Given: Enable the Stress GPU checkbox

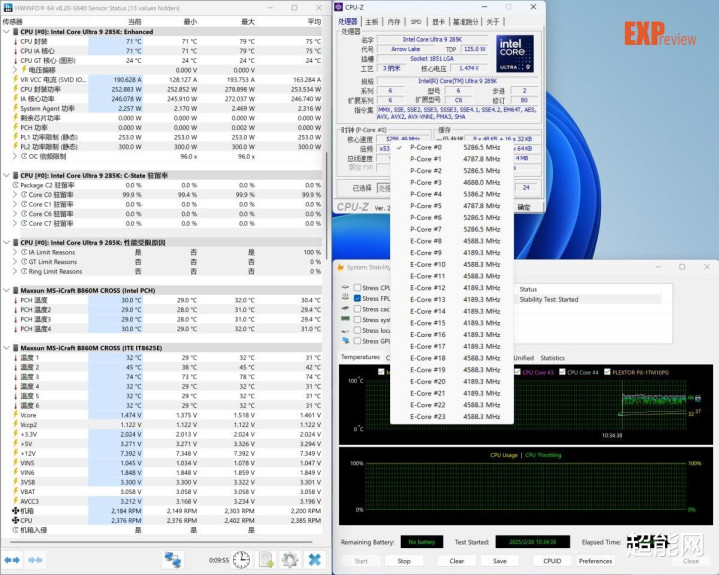Looking at the screenshot, I should tap(357, 341).
